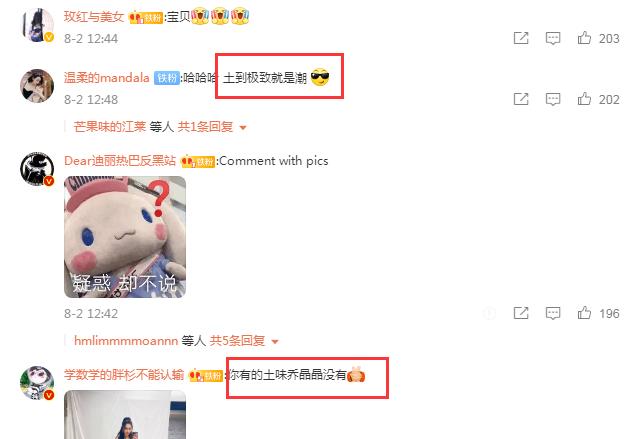Share 温柔的mandala's comment via repost icon
This screenshot has height=439, width=639.
[521, 99]
